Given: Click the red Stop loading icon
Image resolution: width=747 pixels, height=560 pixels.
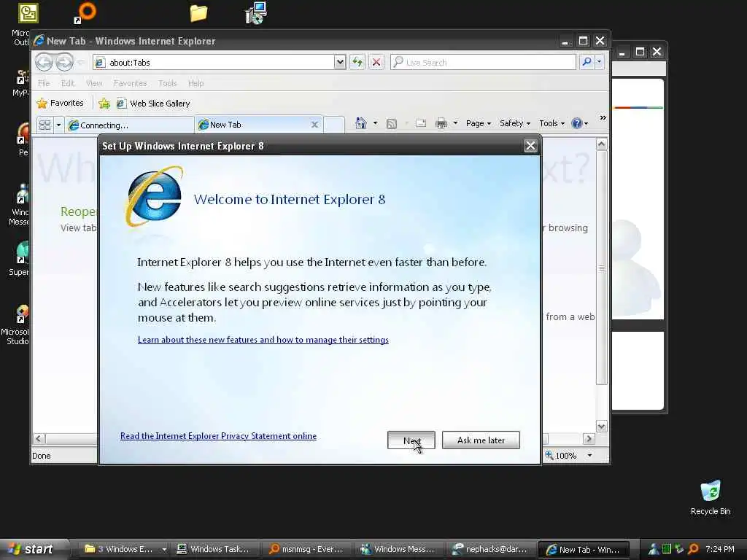Looking at the screenshot, I should click(376, 62).
